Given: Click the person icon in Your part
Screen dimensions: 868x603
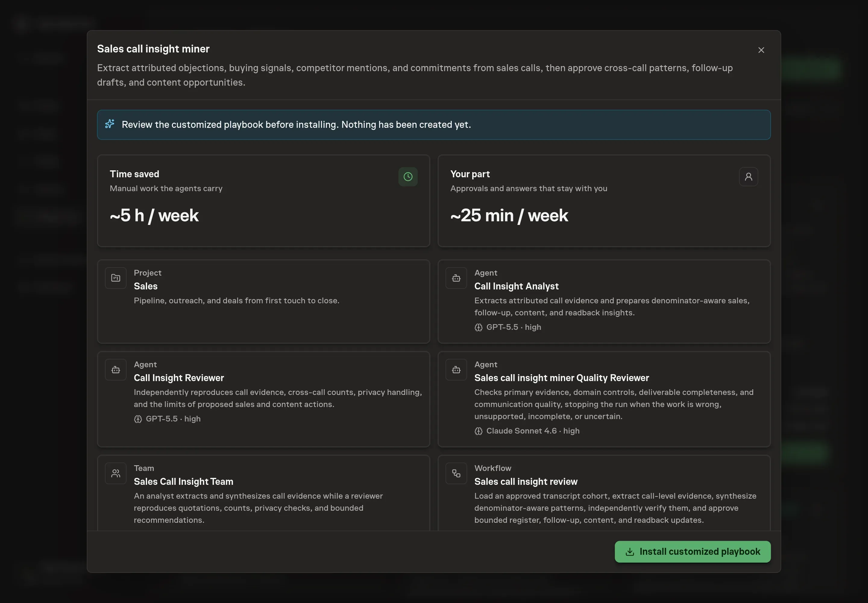Looking at the screenshot, I should (x=748, y=176).
